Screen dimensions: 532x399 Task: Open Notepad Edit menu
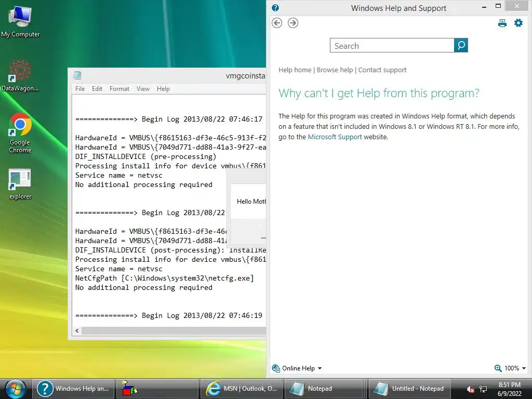point(97,88)
